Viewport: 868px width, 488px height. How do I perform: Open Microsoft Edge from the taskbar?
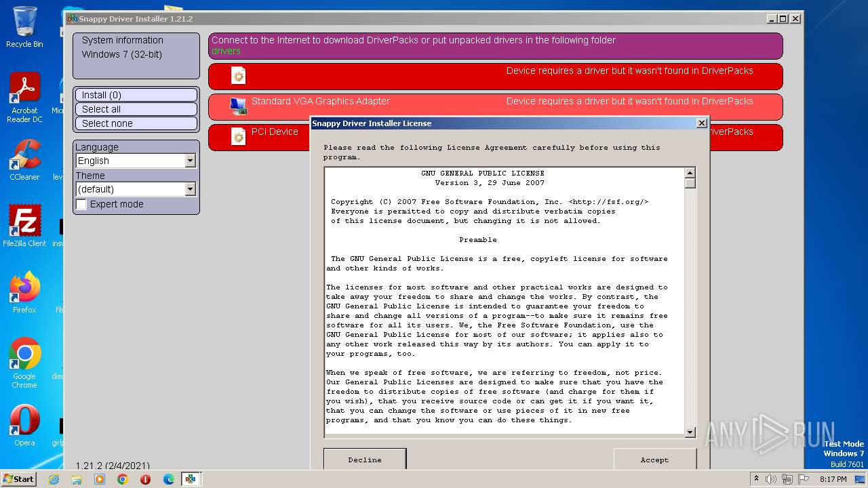(x=169, y=479)
